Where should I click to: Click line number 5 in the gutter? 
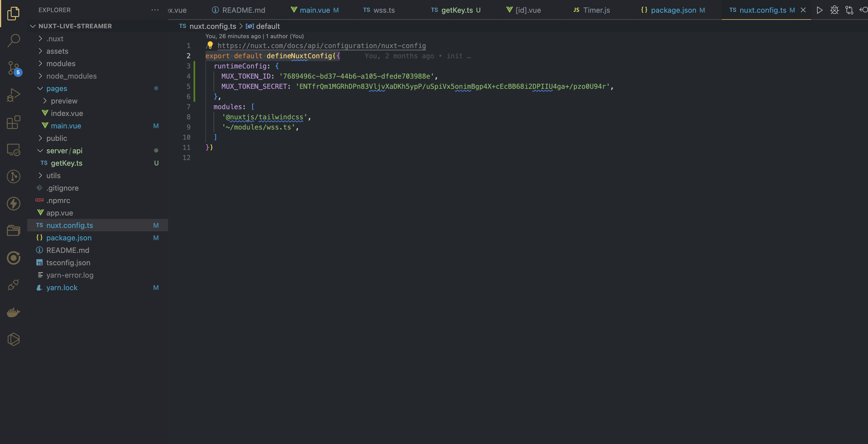tap(188, 87)
